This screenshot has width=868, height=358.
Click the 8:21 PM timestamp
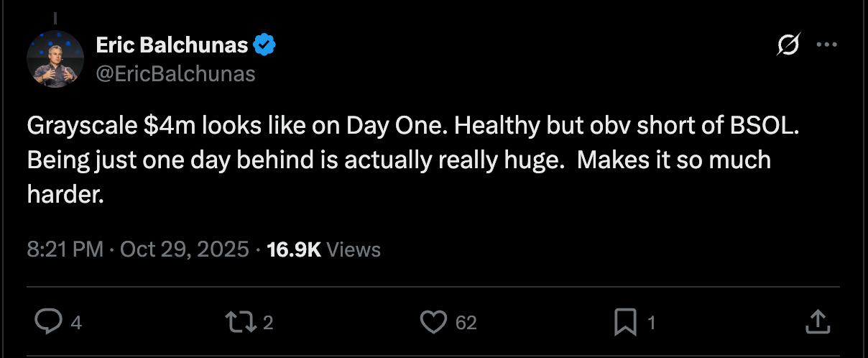pyautogui.click(x=65, y=249)
